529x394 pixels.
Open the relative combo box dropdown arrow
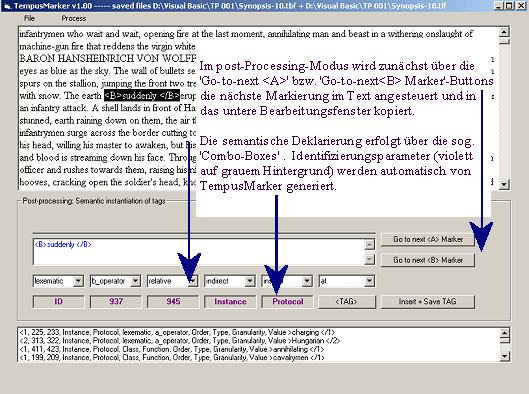(x=193, y=281)
